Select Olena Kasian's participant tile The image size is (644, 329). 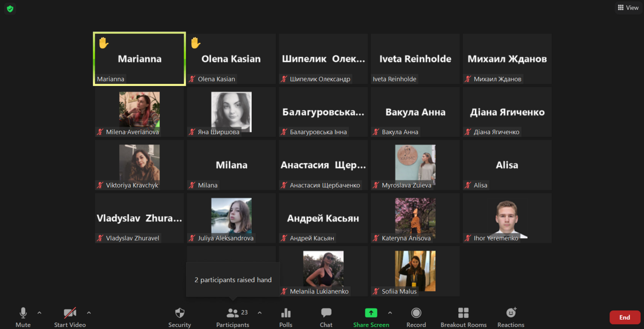[x=231, y=59]
